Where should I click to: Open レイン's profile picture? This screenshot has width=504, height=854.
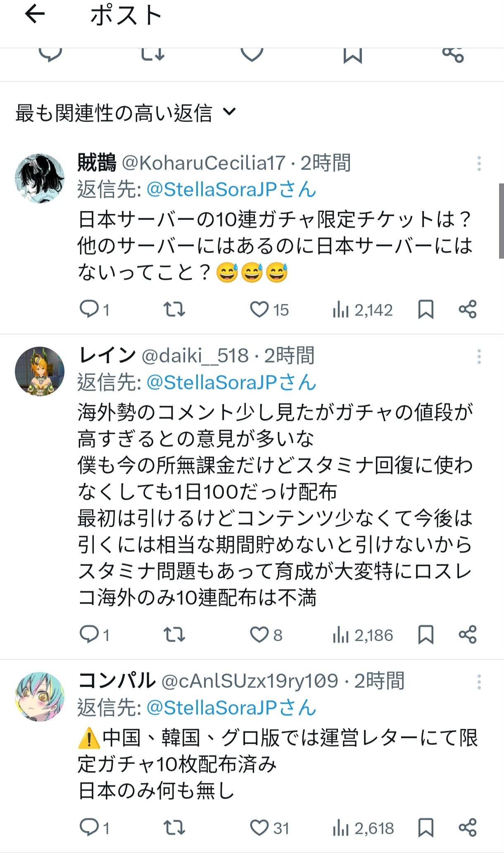40,371
